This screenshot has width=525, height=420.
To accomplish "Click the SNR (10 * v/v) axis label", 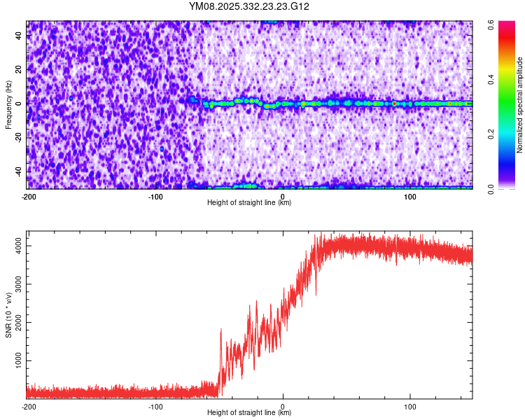I will coord(8,315).
